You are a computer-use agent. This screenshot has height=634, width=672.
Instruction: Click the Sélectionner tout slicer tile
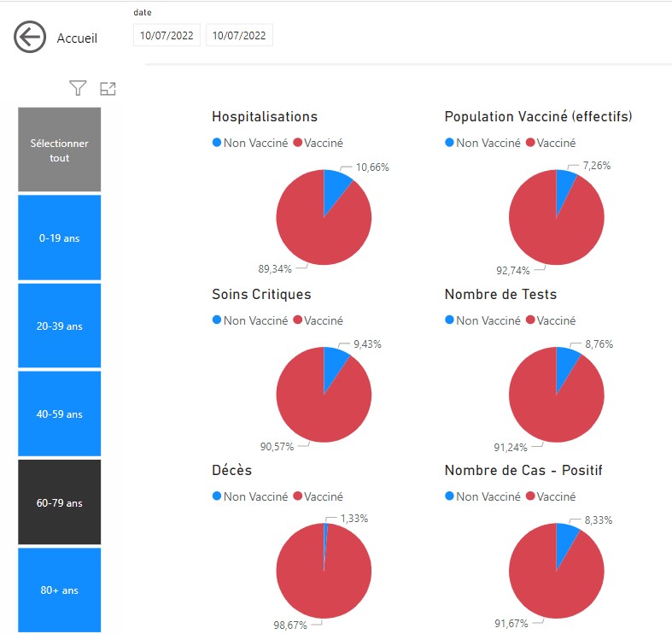click(60, 150)
